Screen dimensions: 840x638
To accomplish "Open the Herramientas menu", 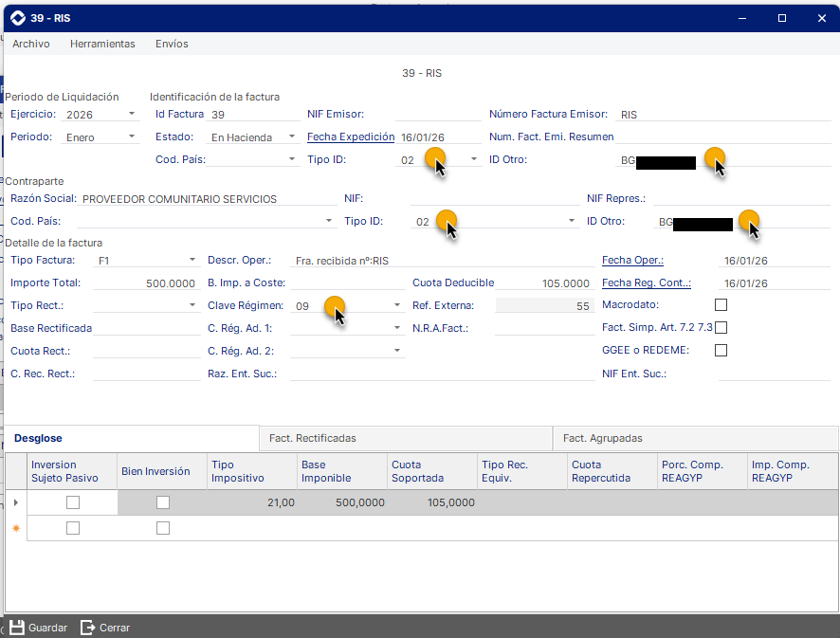I will coord(102,44).
